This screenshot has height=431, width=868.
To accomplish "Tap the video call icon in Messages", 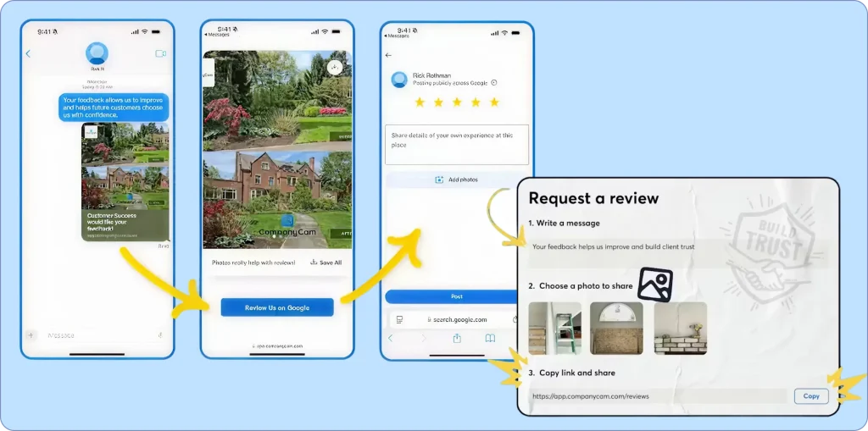I will click(x=160, y=53).
